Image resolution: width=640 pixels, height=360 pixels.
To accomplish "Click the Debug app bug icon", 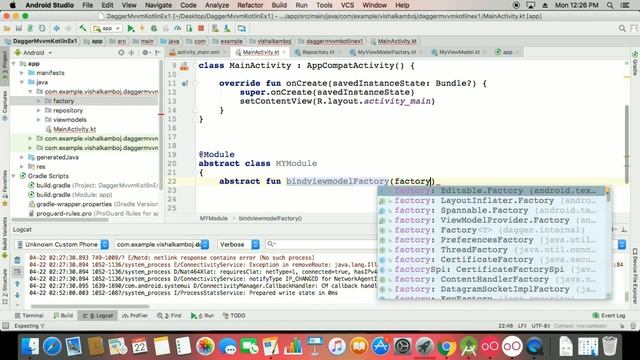I will tap(154, 29).
